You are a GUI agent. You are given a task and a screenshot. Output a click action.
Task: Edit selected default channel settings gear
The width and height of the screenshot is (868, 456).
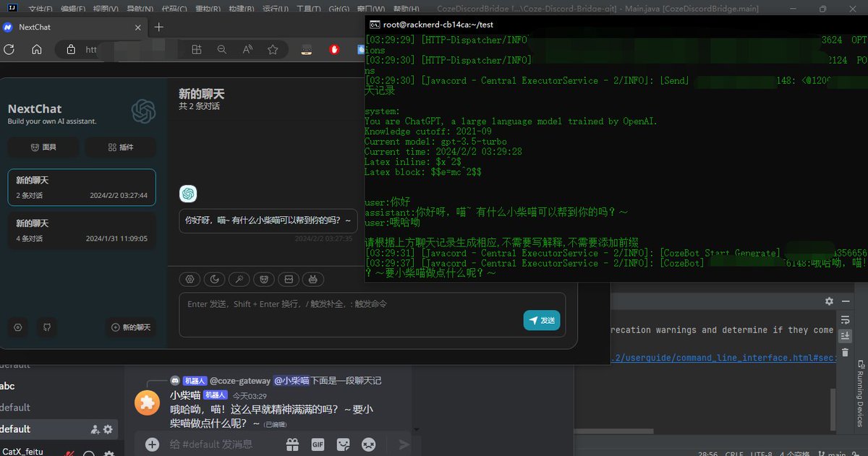tap(108, 429)
